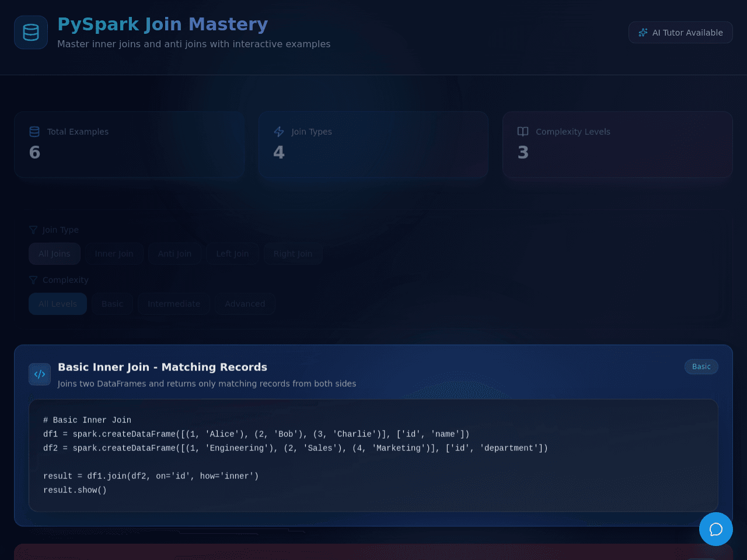The height and width of the screenshot is (560, 747).
Task: Click the Total Examples count 6
Action: point(34,153)
